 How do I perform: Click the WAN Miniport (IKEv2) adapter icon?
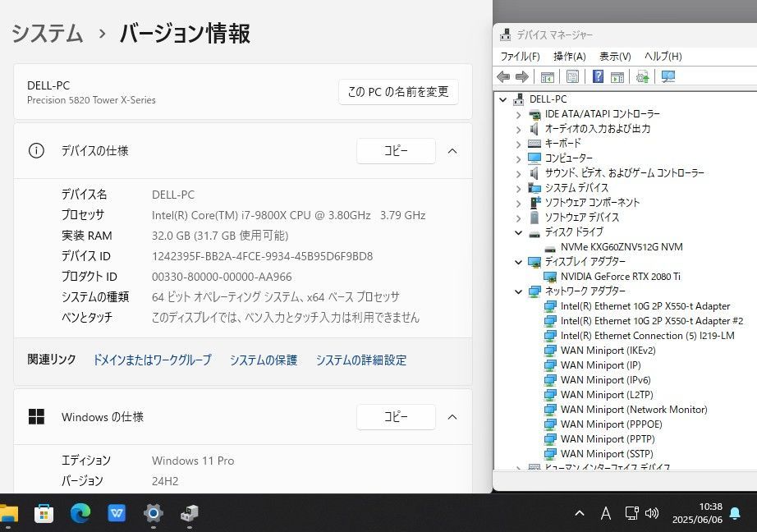(x=550, y=351)
